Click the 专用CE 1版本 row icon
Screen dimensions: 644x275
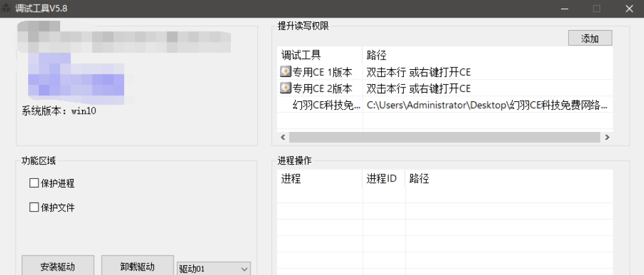pyautogui.click(x=285, y=72)
